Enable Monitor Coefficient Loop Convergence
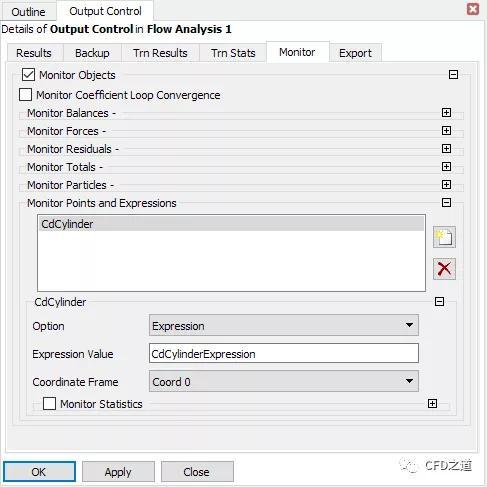 click(26, 95)
